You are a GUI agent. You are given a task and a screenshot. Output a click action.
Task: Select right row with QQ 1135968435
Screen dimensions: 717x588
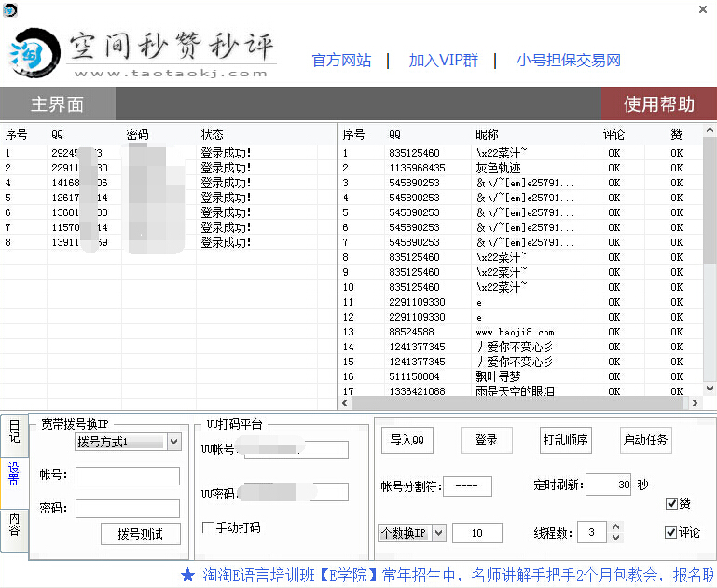pyautogui.click(x=417, y=168)
